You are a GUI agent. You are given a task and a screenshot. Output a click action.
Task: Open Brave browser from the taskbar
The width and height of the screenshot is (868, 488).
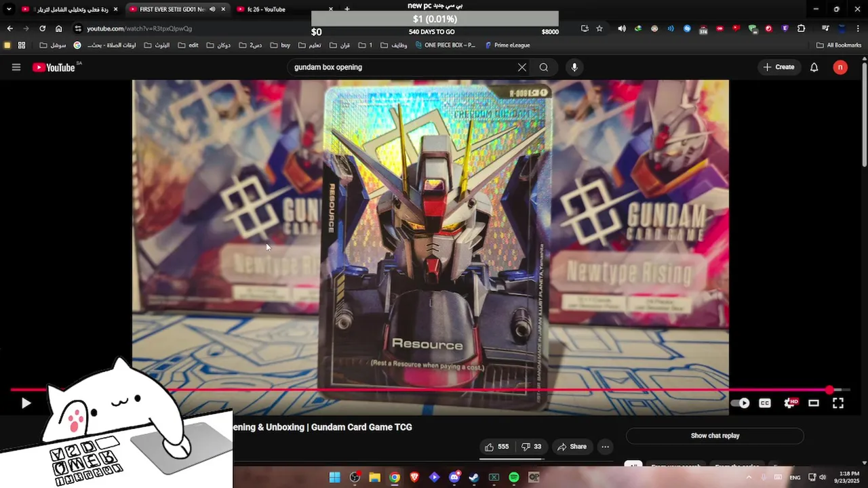pyautogui.click(x=414, y=477)
